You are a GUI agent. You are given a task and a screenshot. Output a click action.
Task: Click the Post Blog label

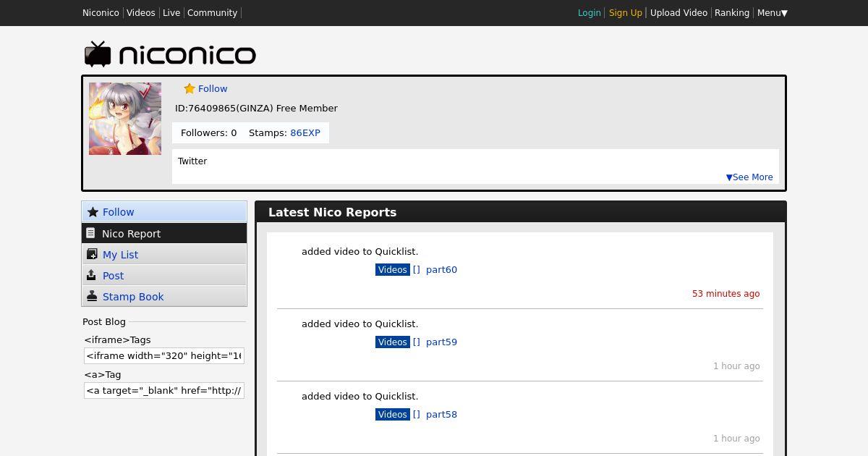104,322
